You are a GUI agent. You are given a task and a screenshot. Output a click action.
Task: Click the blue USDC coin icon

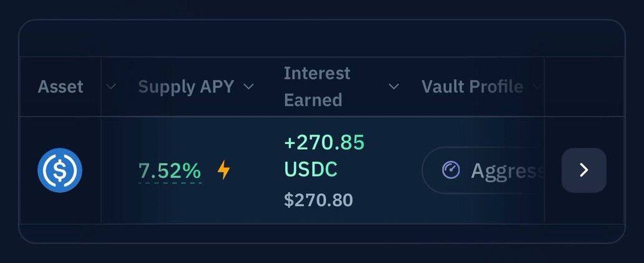click(x=60, y=170)
